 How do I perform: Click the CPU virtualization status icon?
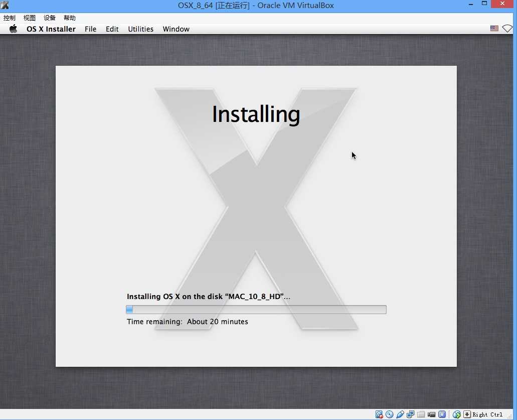point(442,414)
